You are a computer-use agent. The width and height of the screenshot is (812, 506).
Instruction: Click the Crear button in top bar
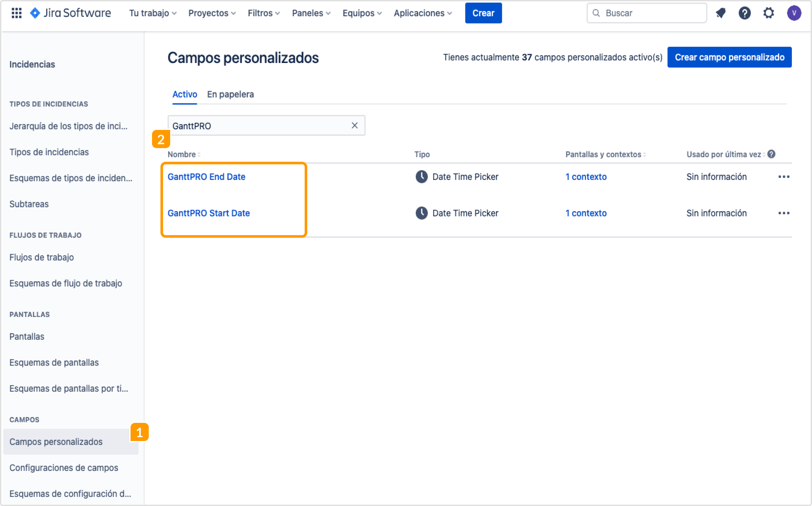(x=483, y=13)
